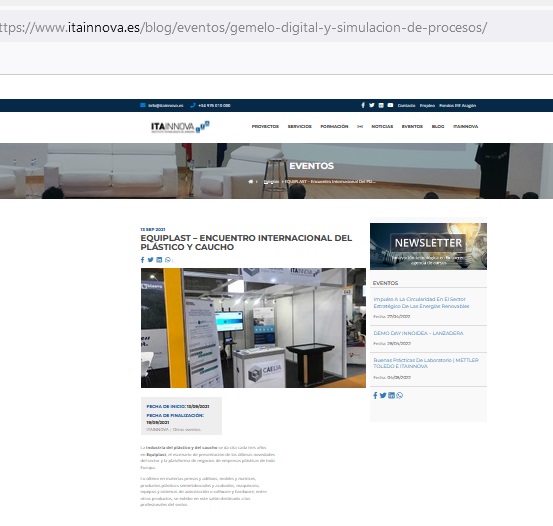Open Twitter icon in the top bar

click(x=372, y=105)
